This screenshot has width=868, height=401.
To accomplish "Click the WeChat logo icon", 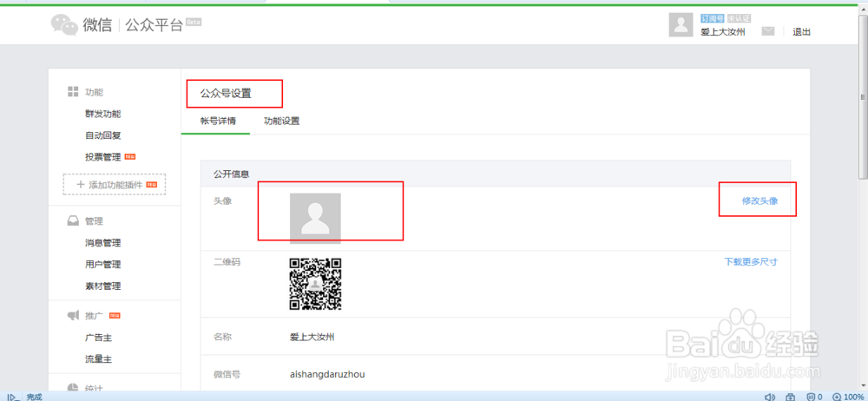I will (64, 25).
